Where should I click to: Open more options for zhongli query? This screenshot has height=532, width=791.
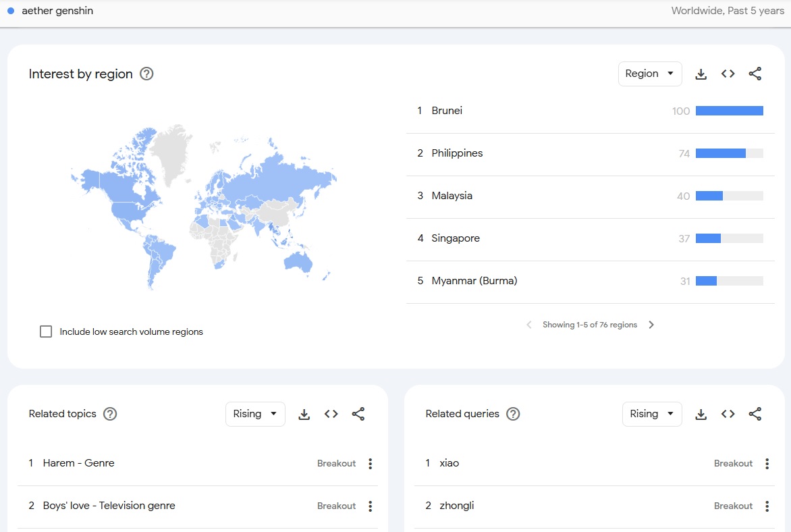pos(767,506)
